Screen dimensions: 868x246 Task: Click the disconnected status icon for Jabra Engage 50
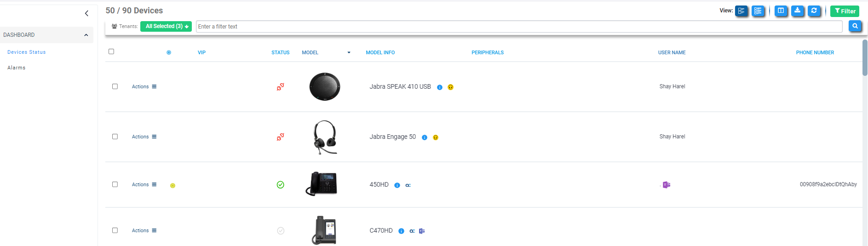[280, 137]
